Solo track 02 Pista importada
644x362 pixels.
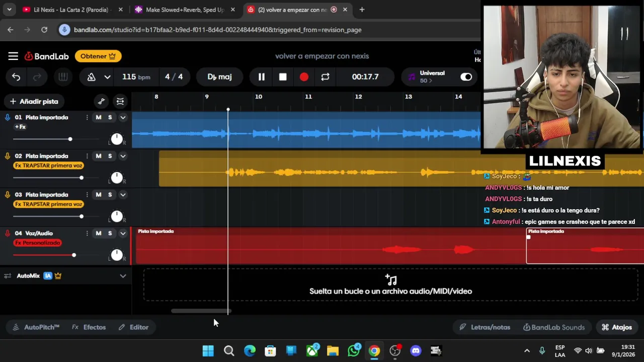[x=110, y=156]
